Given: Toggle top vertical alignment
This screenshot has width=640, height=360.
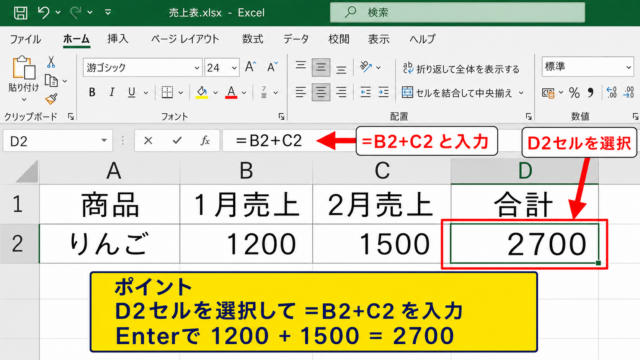Looking at the screenshot, I should (301, 67).
